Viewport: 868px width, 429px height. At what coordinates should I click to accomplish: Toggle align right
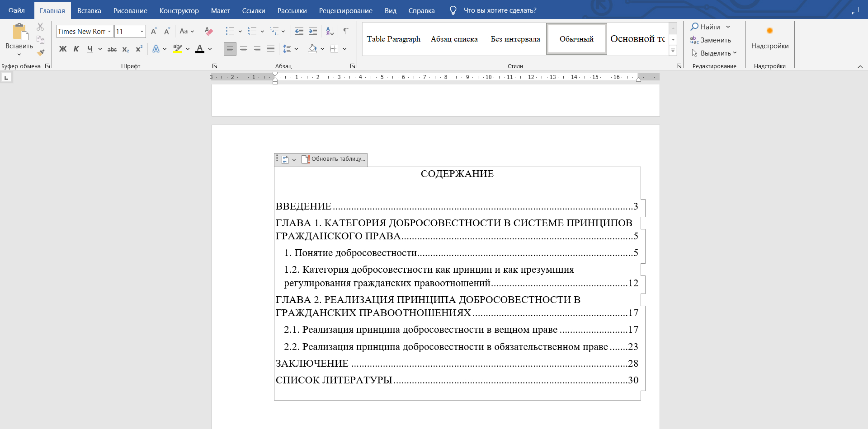(257, 49)
